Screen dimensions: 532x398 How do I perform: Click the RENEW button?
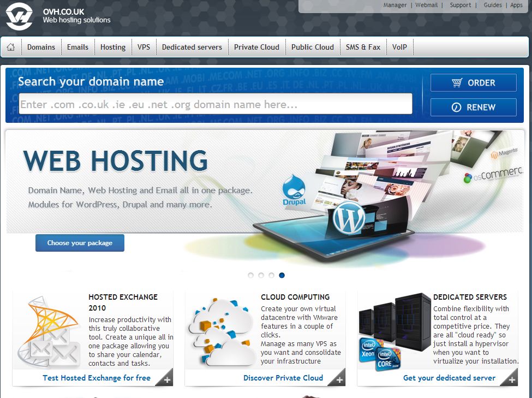pos(474,108)
